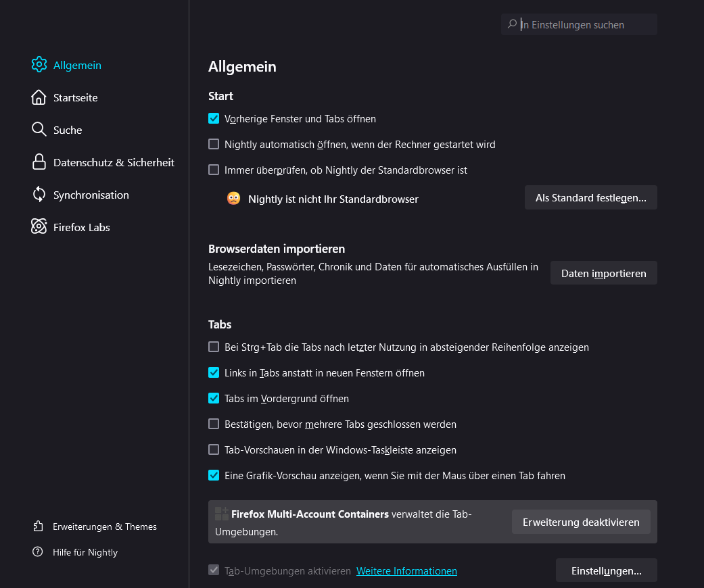Toggle 'Tabs im Vordergrund öffnen' checkbox

[x=214, y=399]
